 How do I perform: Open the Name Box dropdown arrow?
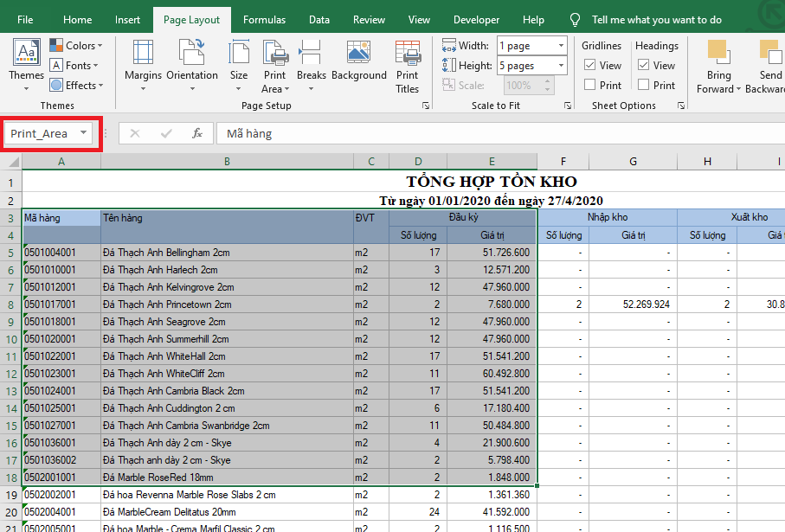pyautogui.click(x=83, y=133)
